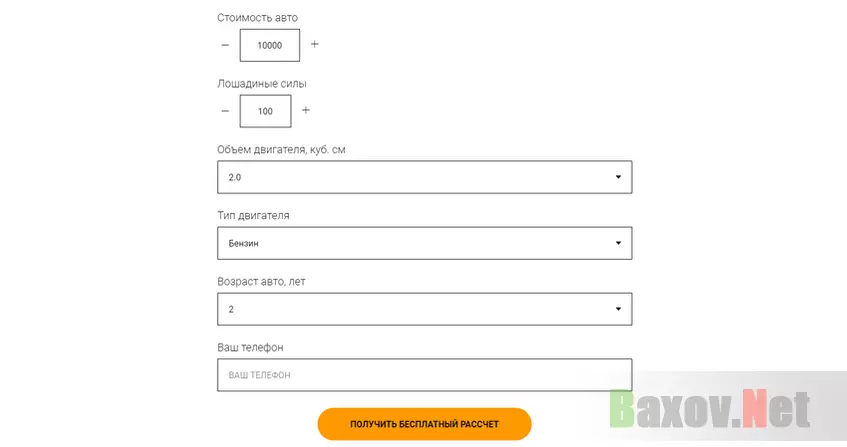Focus the car cost field showing 10000
Image resolution: width=847 pixels, height=447 pixels.
coord(270,45)
